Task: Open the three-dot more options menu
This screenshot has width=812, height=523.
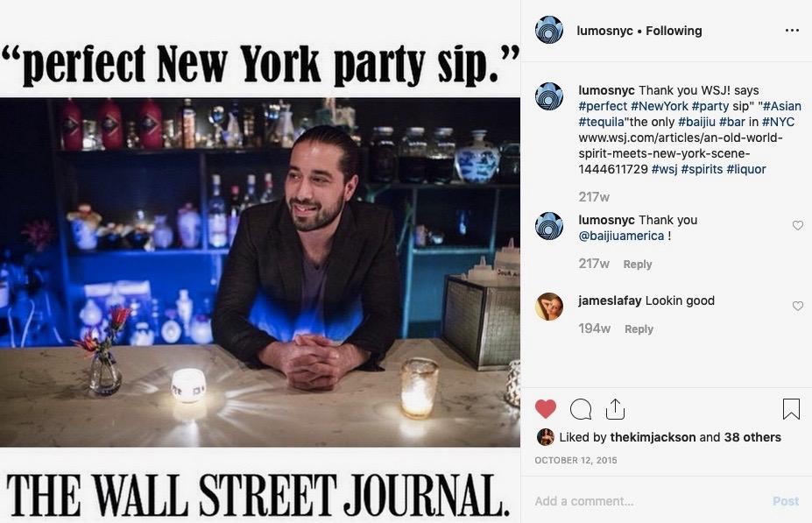Action: (792, 31)
